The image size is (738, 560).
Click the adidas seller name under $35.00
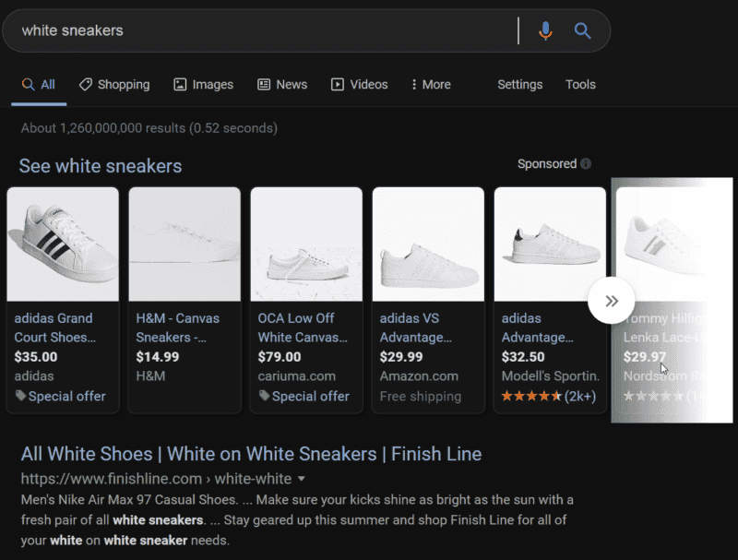(x=34, y=376)
